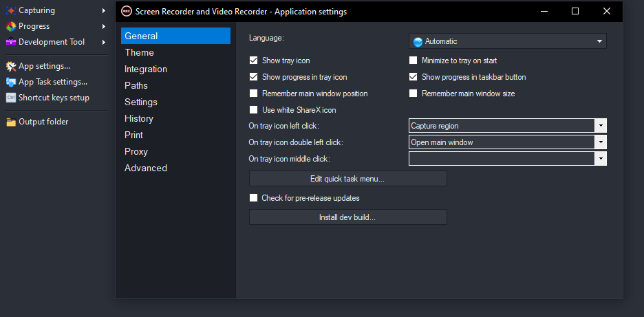Uncheck Show tray icon
644x317 pixels.
[253, 61]
